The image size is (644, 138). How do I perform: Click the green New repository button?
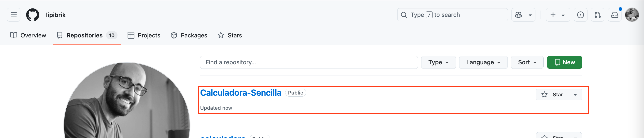click(564, 62)
